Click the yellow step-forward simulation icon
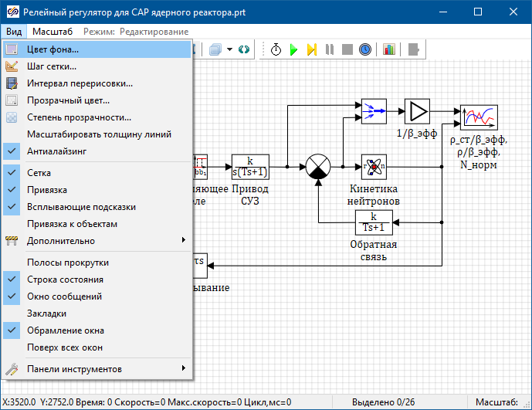This screenshot has width=532, height=410. [x=312, y=49]
